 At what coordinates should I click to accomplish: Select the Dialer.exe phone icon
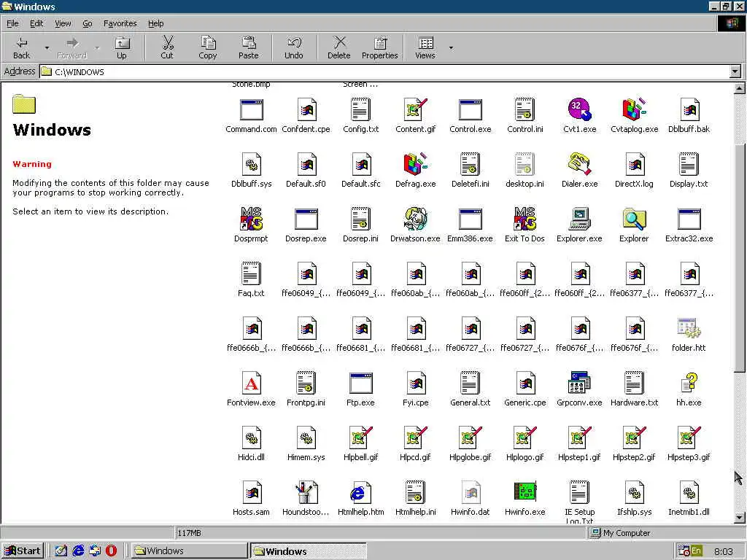tap(579, 165)
